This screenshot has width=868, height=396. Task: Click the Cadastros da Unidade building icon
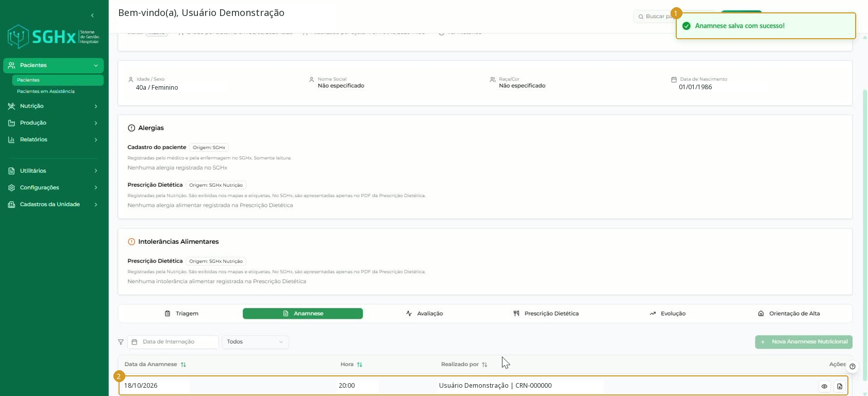click(x=11, y=205)
